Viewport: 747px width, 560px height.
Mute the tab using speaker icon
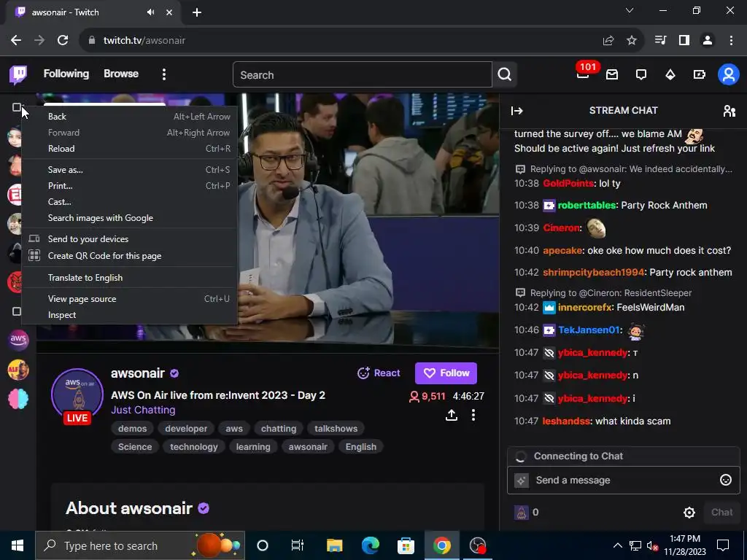(x=151, y=12)
